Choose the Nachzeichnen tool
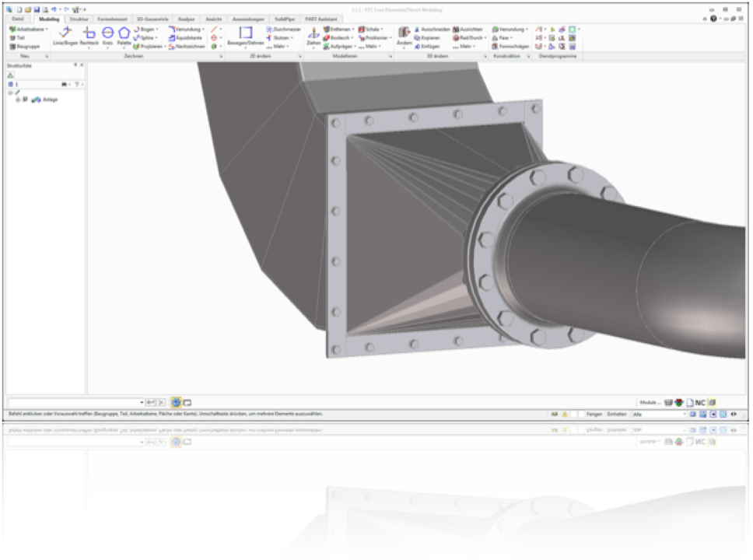The width and height of the screenshot is (753, 560). pyautogui.click(x=187, y=47)
